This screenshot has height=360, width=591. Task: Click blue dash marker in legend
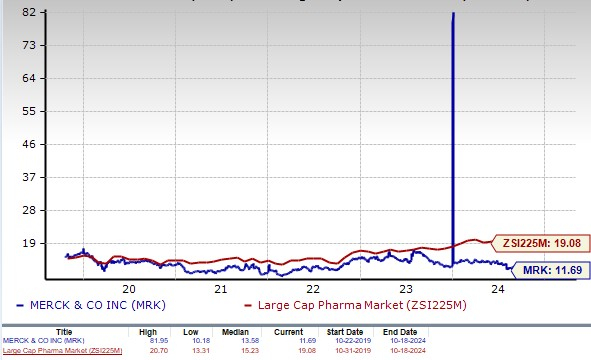(x=20, y=305)
